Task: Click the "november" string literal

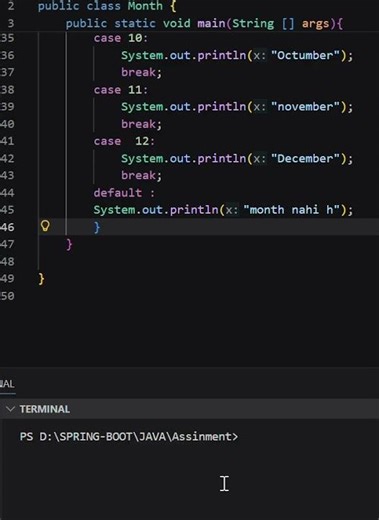Action: point(305,107)
